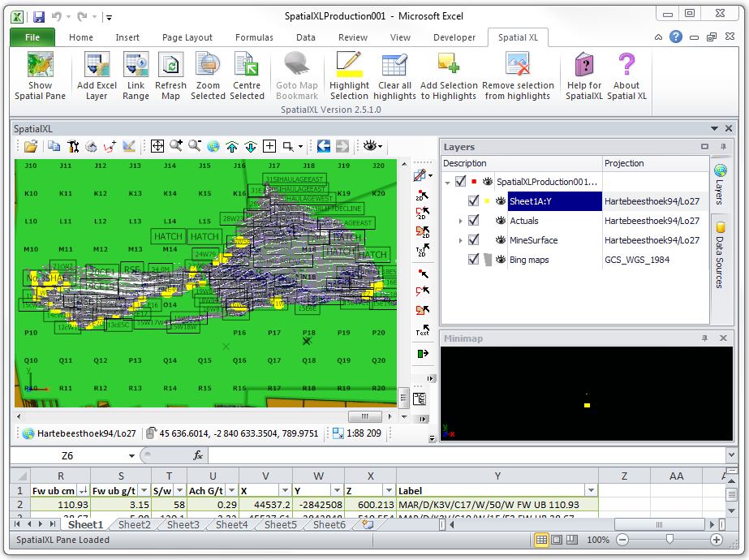Viewport: 749px width, 560px height.
Task: Toggle eye visibility for Actuals layer
Action: tap(501, 221)
